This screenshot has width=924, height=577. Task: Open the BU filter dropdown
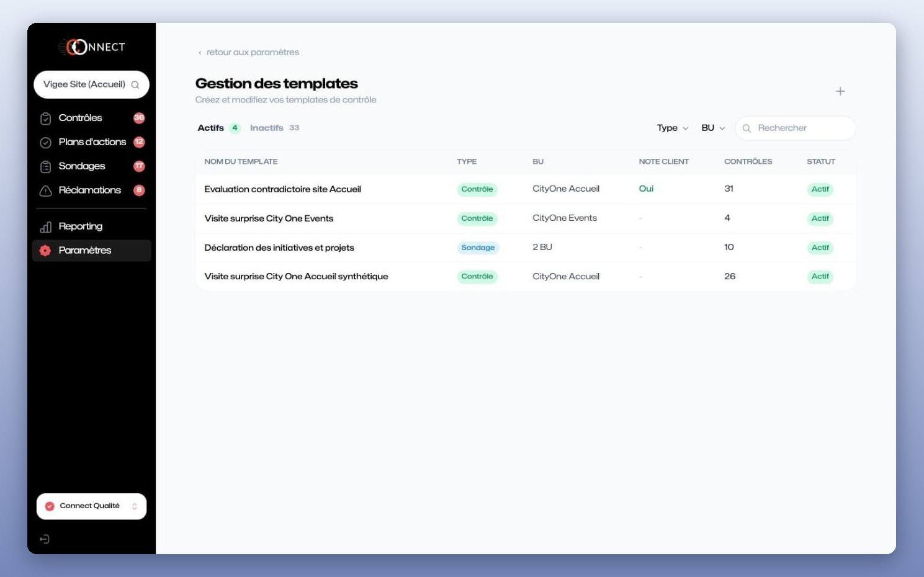coord(713,128)
